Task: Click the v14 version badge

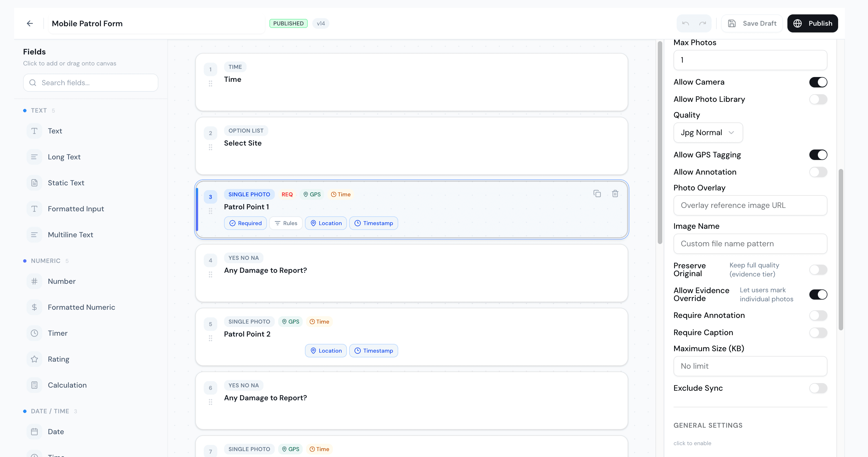Action: point(320,23)
